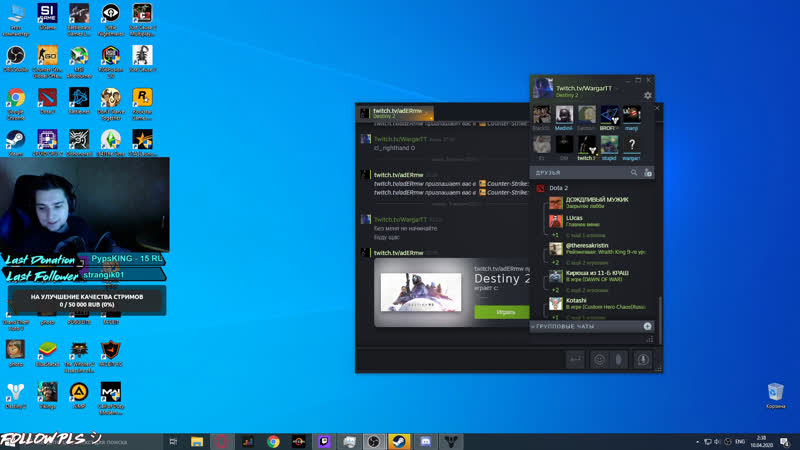Screen dimensions: 800x450
Task: Select the Dota 2 group in friends list
Action: (x=558, y=188)
